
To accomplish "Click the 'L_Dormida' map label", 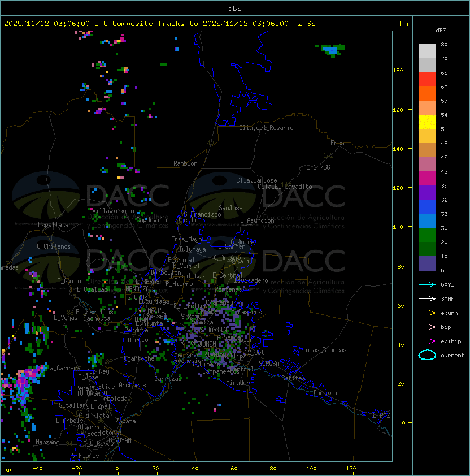I will [x=321, y=393].
